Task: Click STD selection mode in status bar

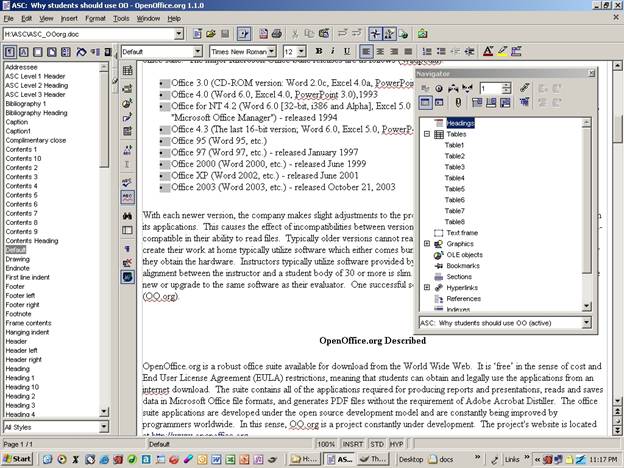Action: pos(376,443)
